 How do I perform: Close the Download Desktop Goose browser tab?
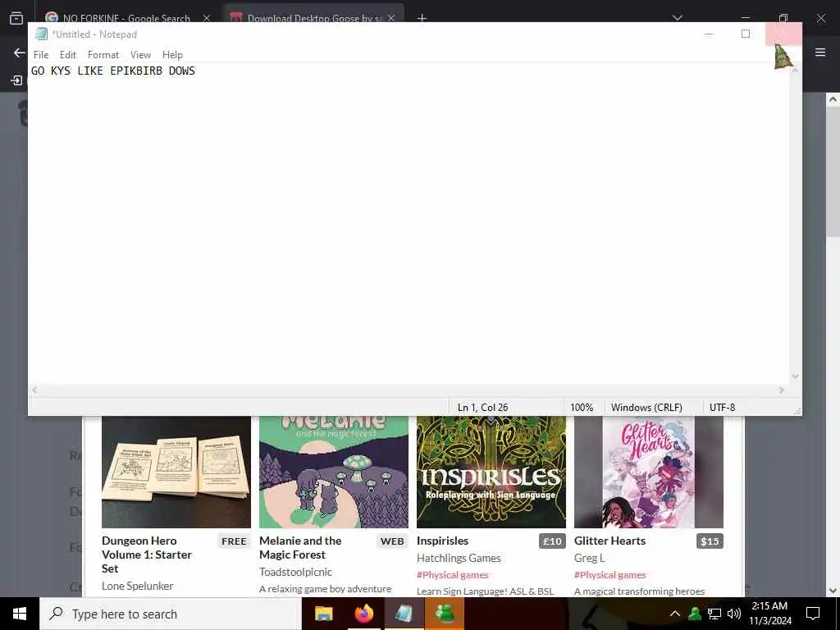pos(391,18)
